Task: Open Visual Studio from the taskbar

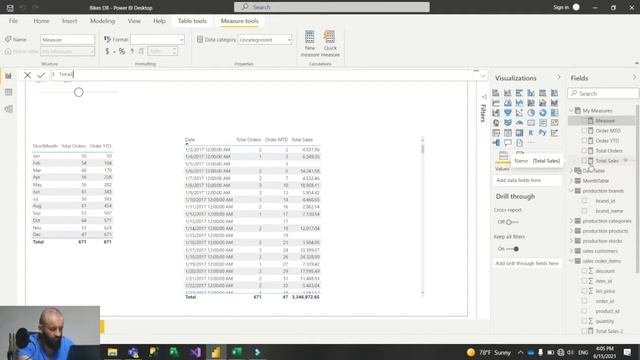Action: 196,352
